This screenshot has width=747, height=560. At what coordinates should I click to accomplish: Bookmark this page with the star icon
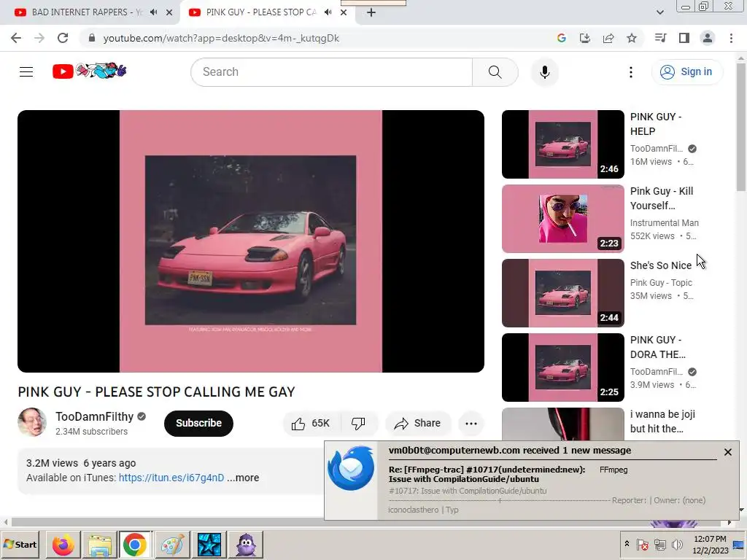coord(632,38)
